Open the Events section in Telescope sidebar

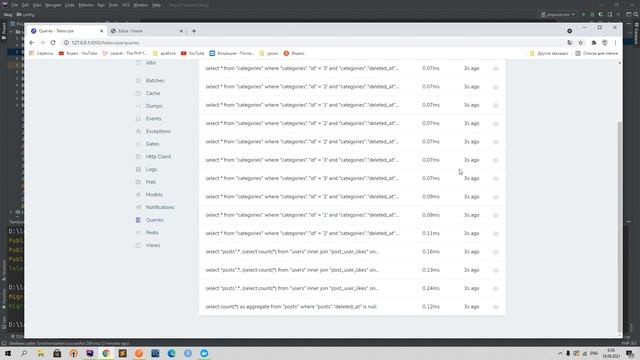[x=153, y=118]
